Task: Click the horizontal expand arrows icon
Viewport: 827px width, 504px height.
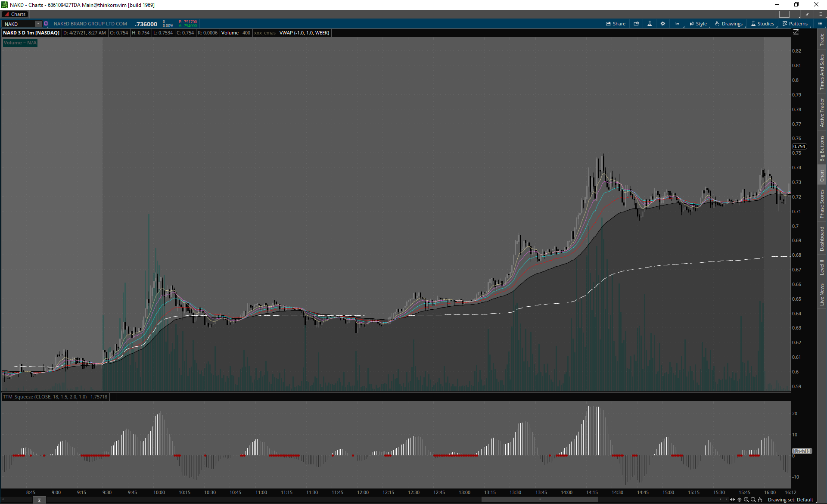Action: tap(733, 500)
